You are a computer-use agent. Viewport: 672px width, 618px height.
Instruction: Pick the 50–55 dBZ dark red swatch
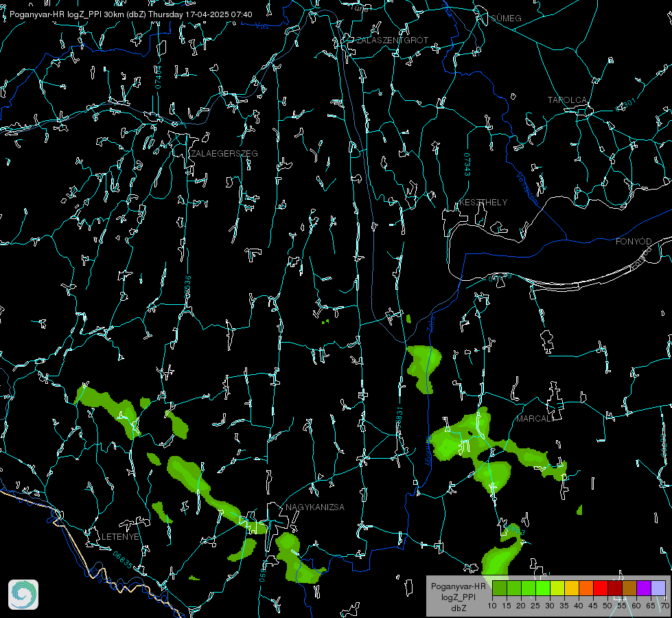pyautogui.click(x=614, y=588)
